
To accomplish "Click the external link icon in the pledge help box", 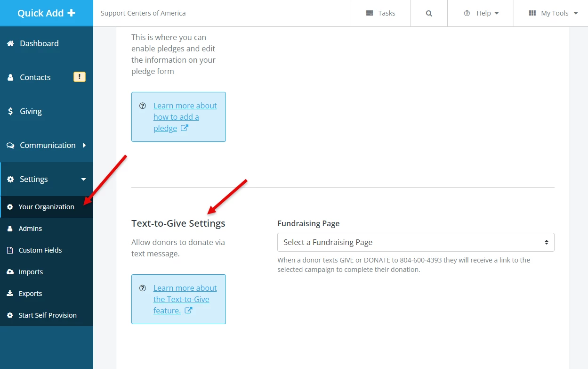I will [184, 128].
